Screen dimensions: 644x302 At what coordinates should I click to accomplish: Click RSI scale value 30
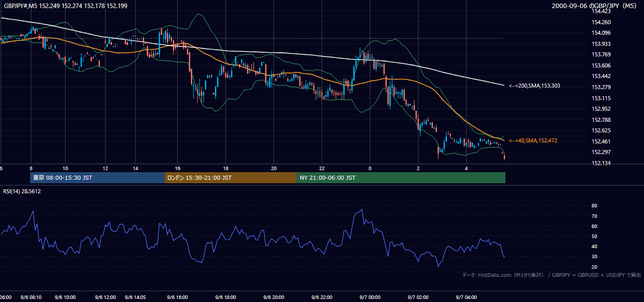595,257
